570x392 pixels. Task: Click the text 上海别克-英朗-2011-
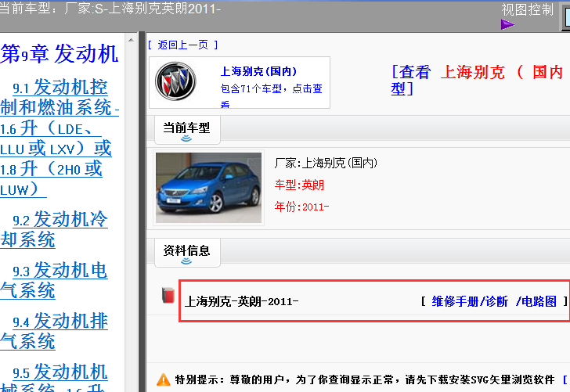241,301
